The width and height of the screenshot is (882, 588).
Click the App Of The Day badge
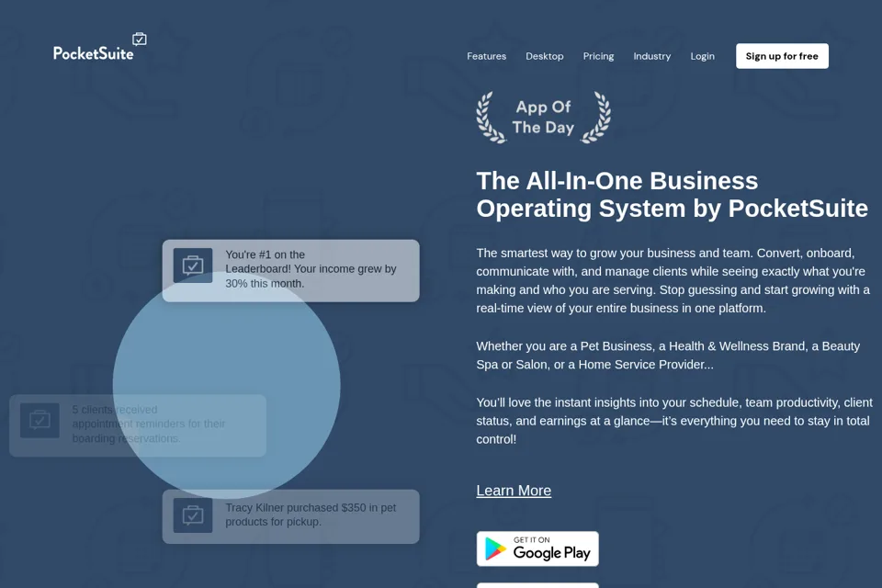click(x=543, y=117)
